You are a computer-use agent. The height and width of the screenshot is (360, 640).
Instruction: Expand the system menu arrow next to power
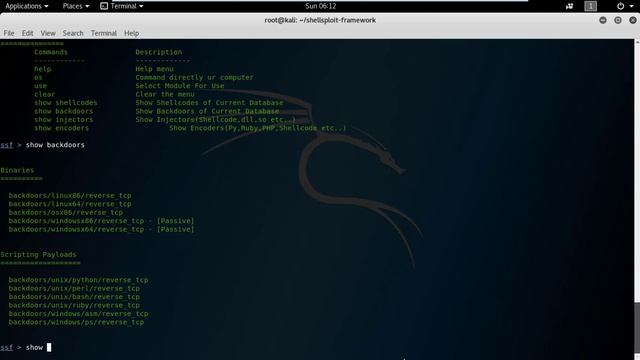pyautogui.click(x=631, y=7)
